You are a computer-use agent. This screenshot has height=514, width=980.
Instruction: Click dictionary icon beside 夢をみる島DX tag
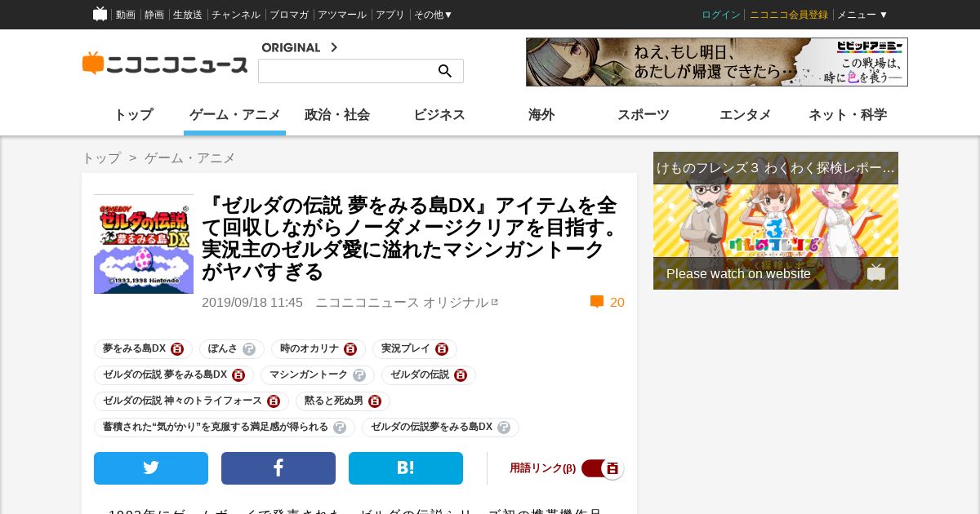pyautogui.click(x=177, y=349)
